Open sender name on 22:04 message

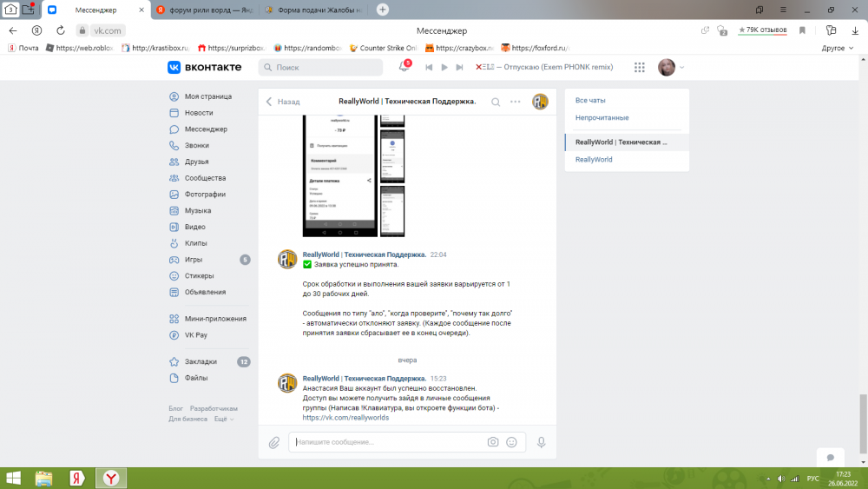pos(365,254)
